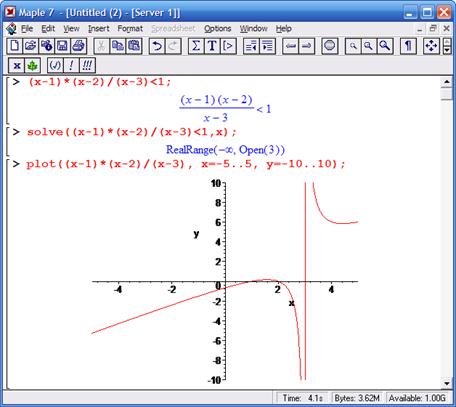The height and width of the screenshot is (407, 456).
Task: Insert Maple input with the Sigma icon
Action: tap(196, 46)
